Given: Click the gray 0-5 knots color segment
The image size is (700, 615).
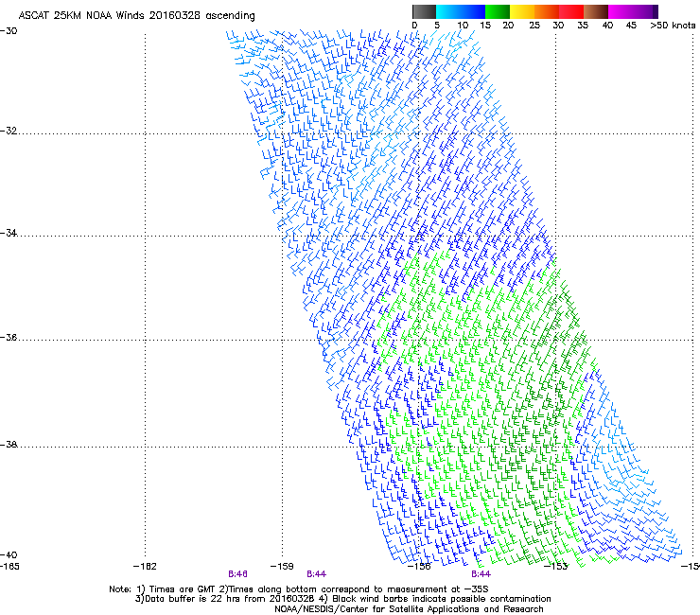Looking at the screenshot, I should pos(424,11).
